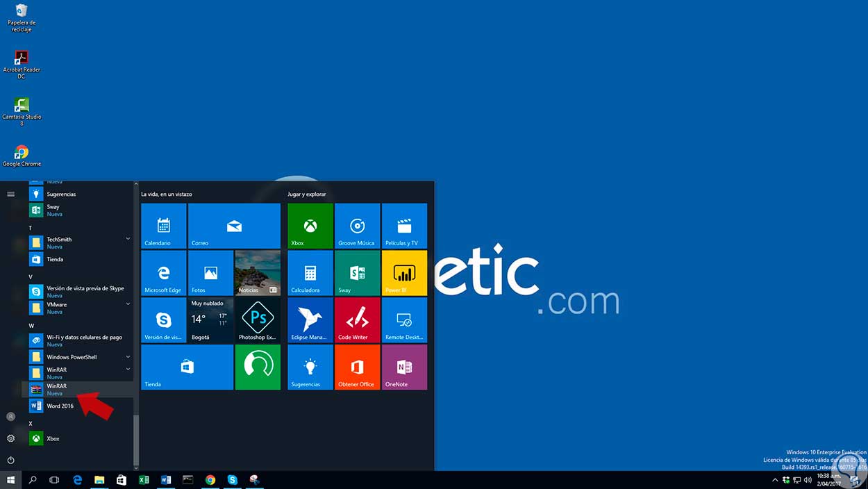Click the Windows Start button
Image resolution: width=868 pixels, height=489 pixels.
[x=10, y=480]
